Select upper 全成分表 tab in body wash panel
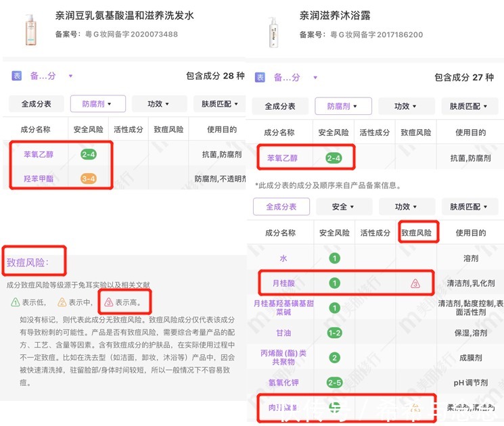 pyautogui.click(x=280, y=106)
